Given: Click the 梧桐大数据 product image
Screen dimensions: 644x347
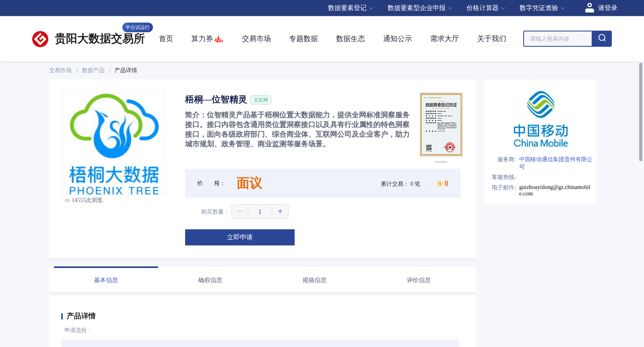Looking at the screenshot, I should click(114, 144).
